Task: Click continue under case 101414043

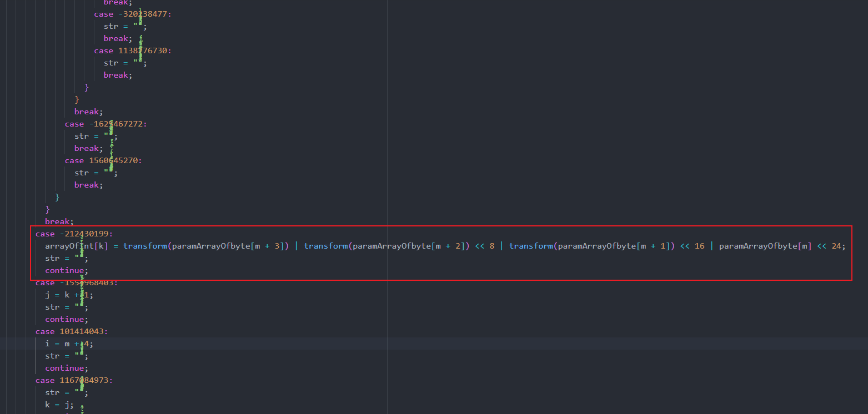Action: pyautogui.click(x=67, y=368)
